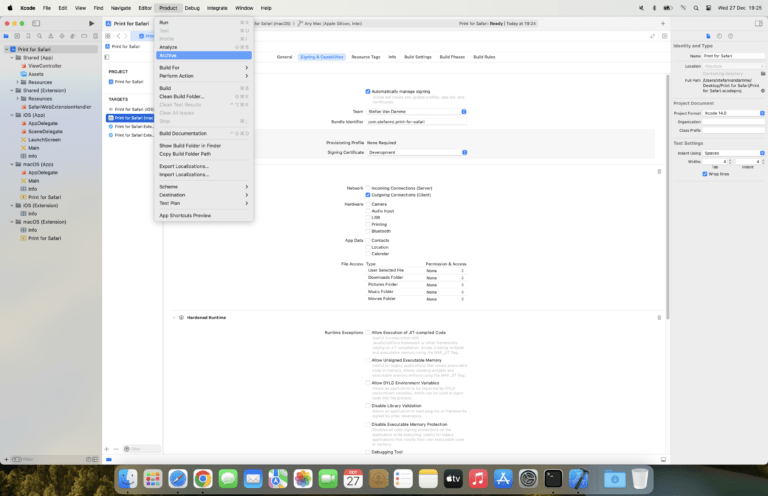Screen dimensions: 768x496
Task: Enable Printing hardware checkbox
Action: click(x=368, y=224)
